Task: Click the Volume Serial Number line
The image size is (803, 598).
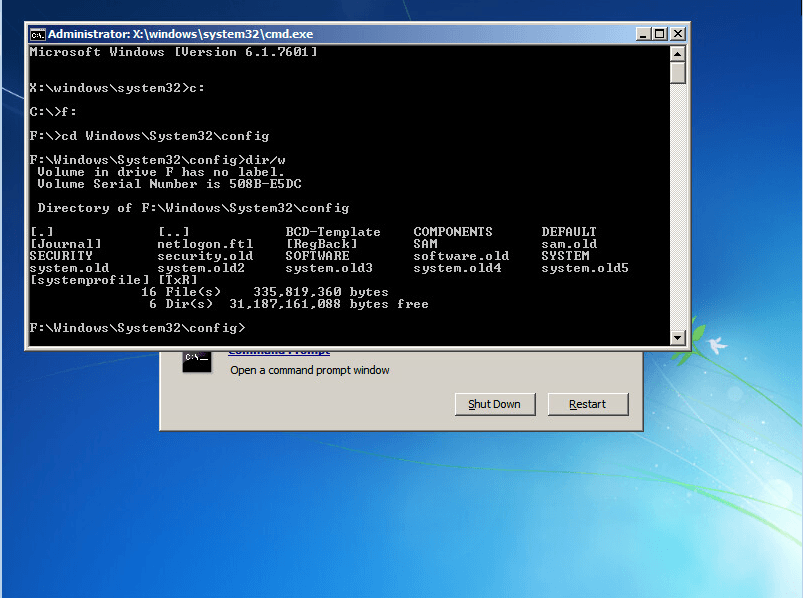Action: 169,184
